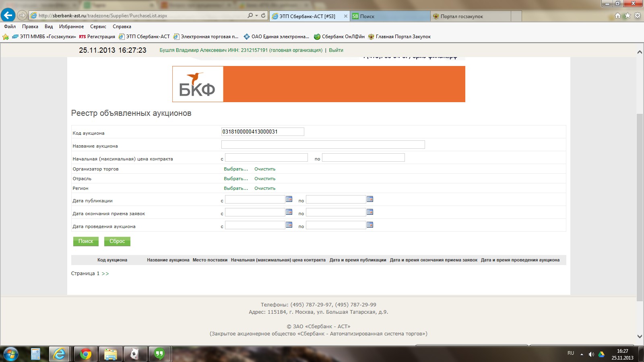Click the Выйти logout link
Screen dimensions: 644x362
336,50
